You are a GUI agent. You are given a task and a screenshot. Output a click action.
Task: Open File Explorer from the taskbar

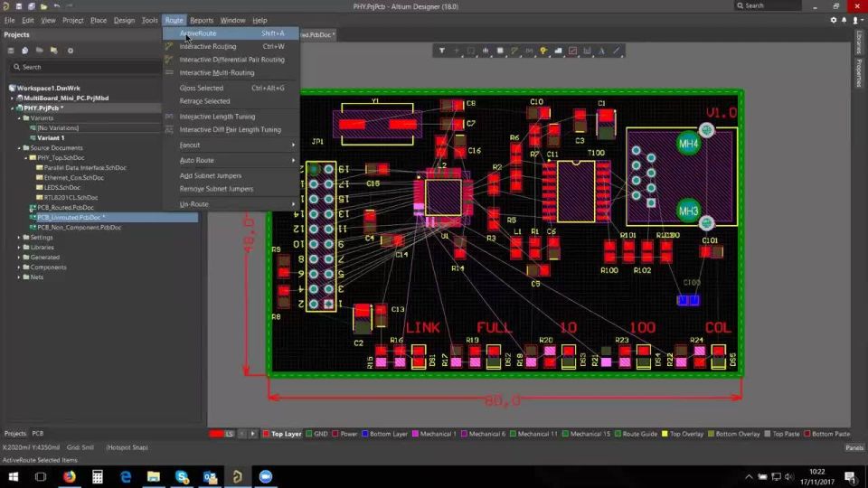coord(154,476)
